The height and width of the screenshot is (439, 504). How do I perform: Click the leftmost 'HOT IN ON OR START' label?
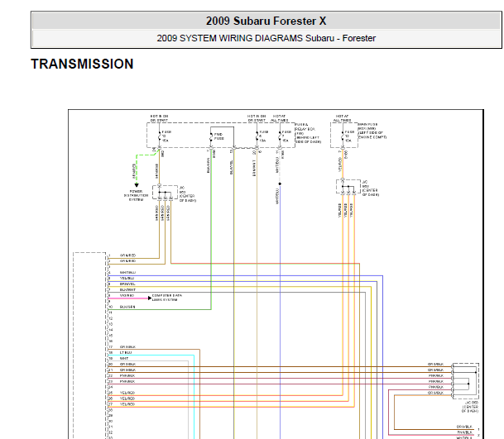click(x=159, y=118)
